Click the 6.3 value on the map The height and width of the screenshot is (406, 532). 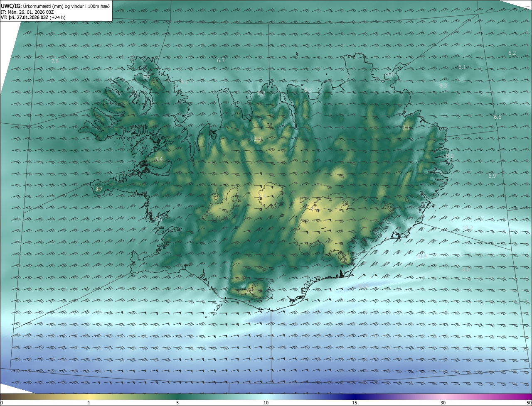pyautogui.click(x=221, y=61)
